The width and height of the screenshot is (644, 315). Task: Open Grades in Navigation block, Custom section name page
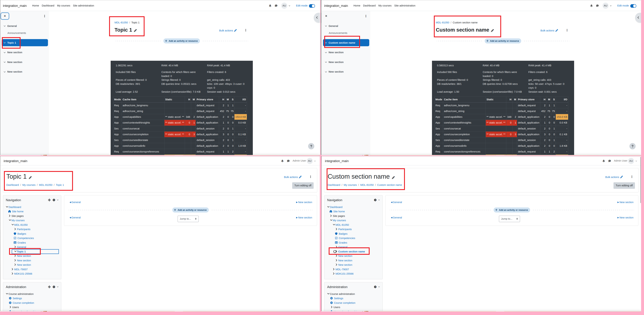coord(343,243)
